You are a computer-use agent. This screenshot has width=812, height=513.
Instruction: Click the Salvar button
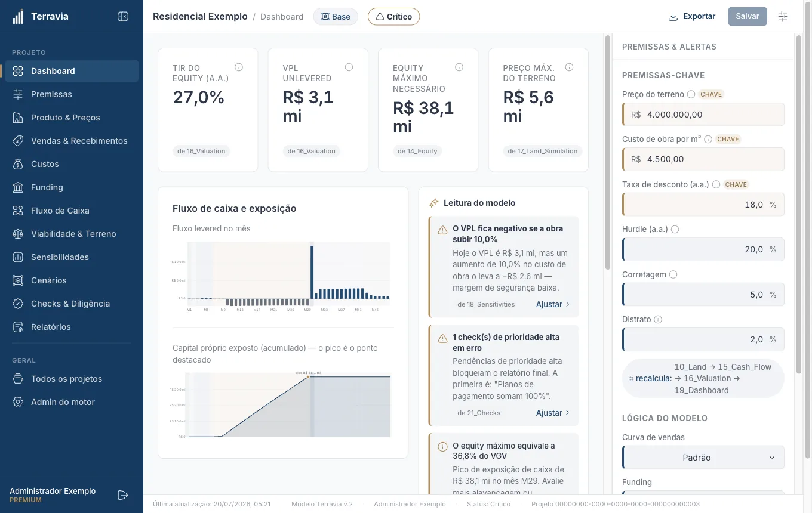[x=748, y=17]
